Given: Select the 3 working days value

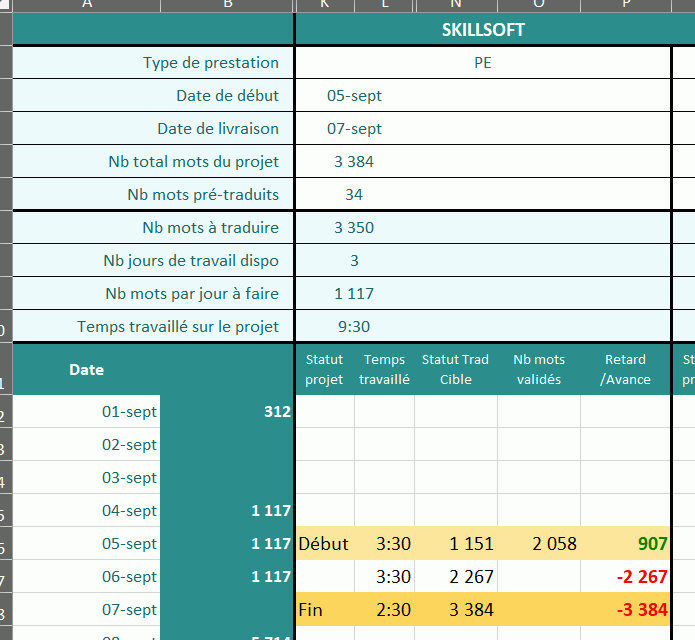Looking at the screenshot, I should click(354, 261).
